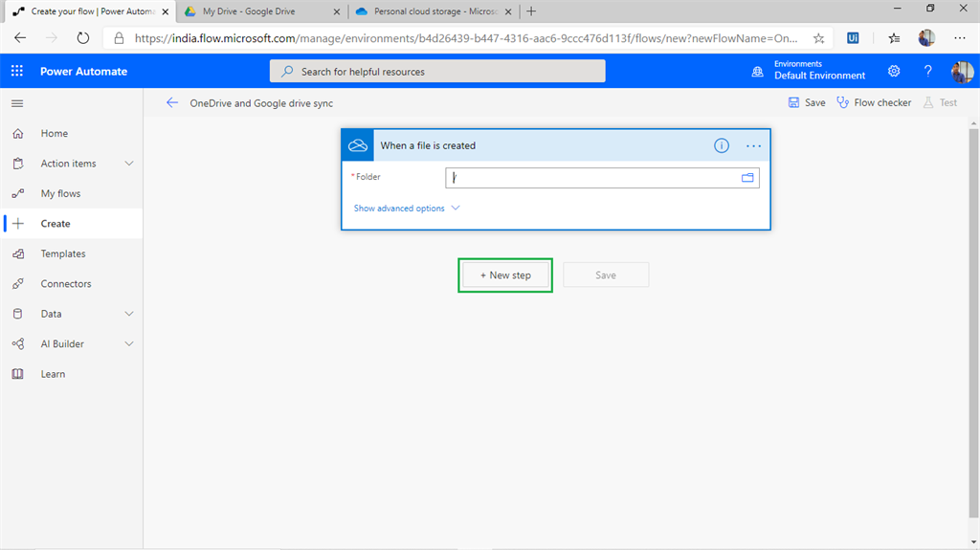
Task: Go back using arrow beside flow name
Action: click(172, 103)
